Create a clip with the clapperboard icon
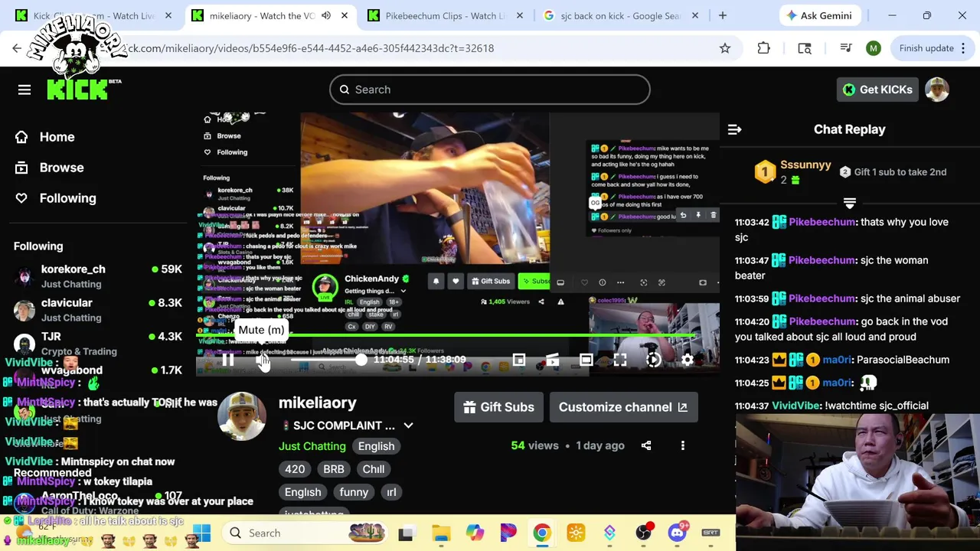980x551 pixels. tap(552, 360)
